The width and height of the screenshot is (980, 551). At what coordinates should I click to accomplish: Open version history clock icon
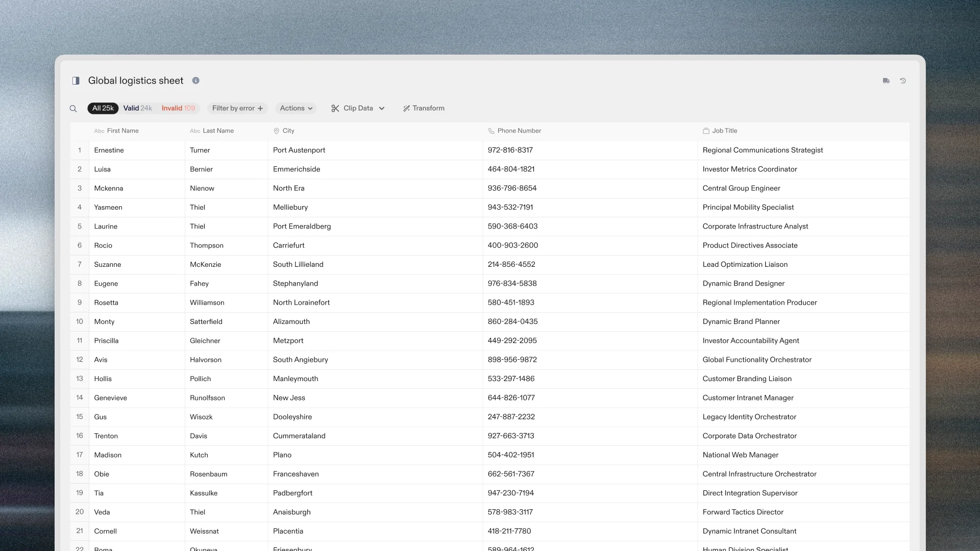pyautogui.click(x=903, y=81)
